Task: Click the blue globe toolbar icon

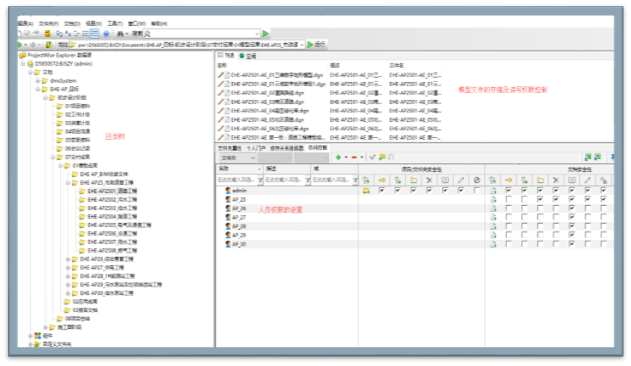Action: click(x=106, y=34)
